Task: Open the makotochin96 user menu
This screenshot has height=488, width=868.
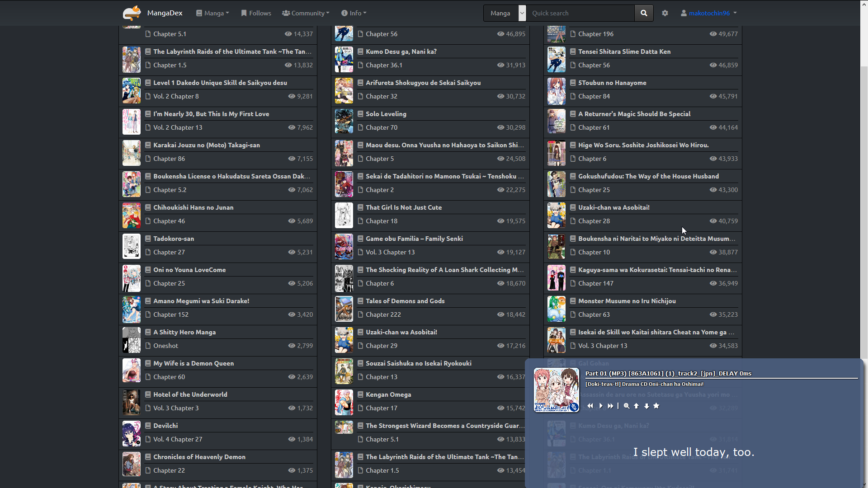Action: 709,13
